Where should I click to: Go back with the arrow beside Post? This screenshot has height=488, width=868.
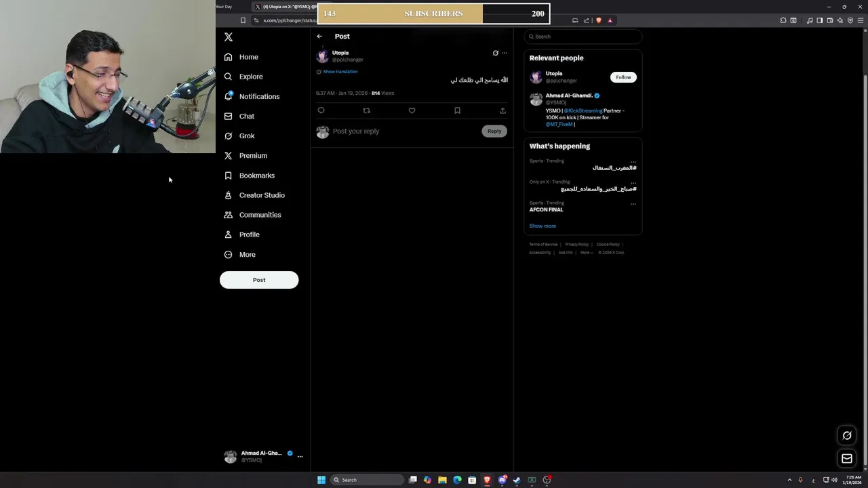point(319,37)
